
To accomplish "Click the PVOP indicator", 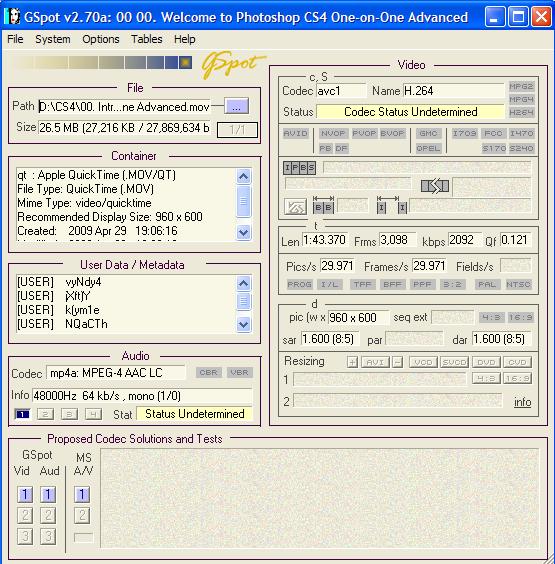I will tap(364, 133).
